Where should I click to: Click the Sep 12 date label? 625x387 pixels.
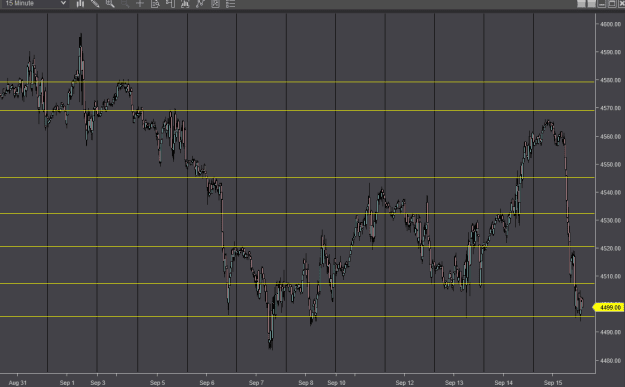pyautogui.click(x=405, y=383)
